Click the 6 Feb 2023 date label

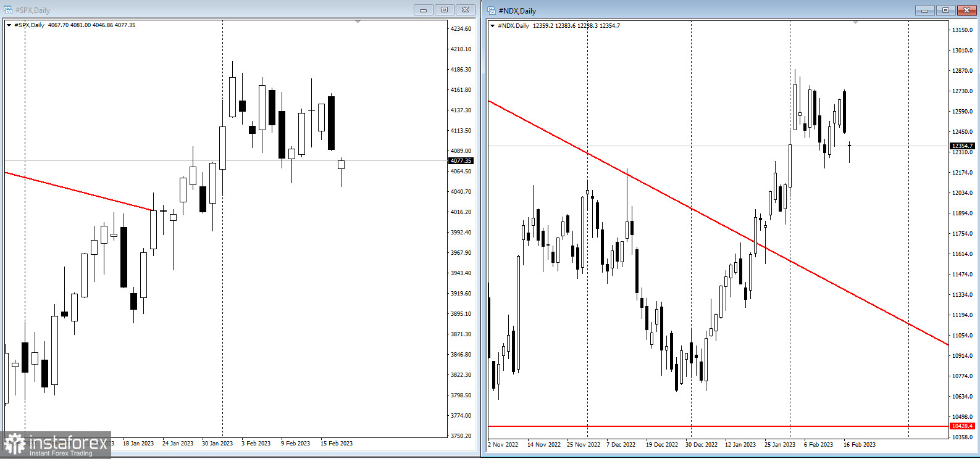tap(818, 445)
